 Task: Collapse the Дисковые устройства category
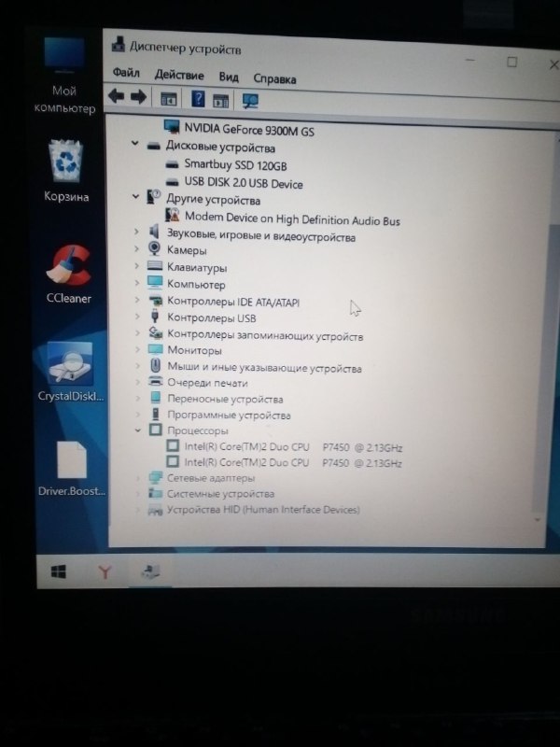click(x=135, y=146)
